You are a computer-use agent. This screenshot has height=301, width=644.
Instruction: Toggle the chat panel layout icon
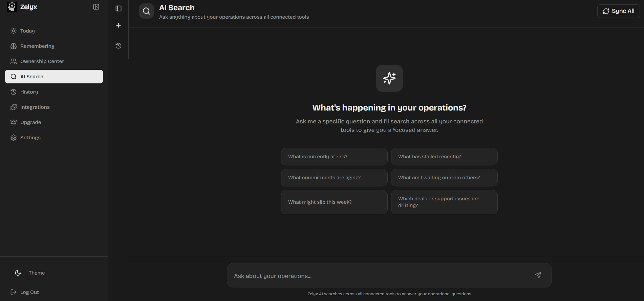[x=119, y=8]
